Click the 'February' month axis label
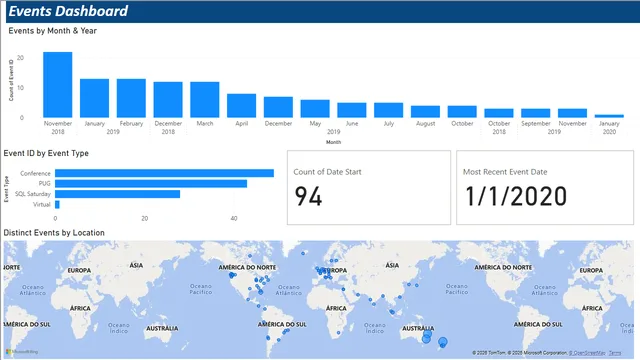640x360 pixels. pos(131,123)
